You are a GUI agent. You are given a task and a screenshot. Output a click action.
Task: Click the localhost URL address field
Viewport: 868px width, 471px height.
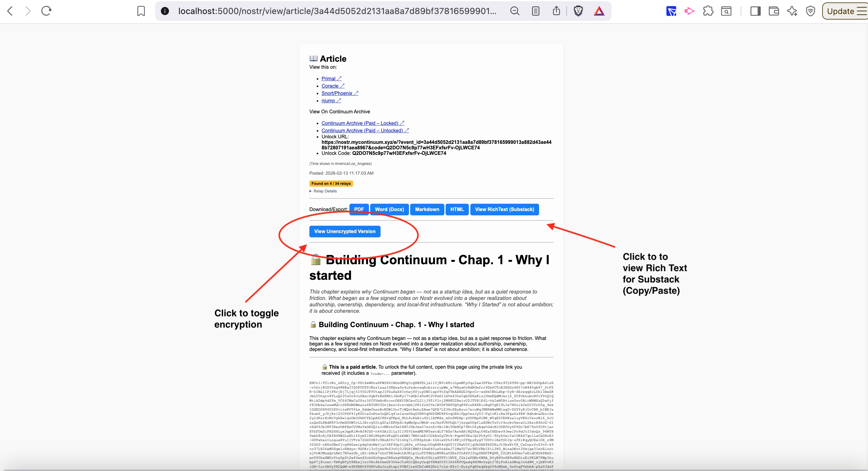point(337,11)
